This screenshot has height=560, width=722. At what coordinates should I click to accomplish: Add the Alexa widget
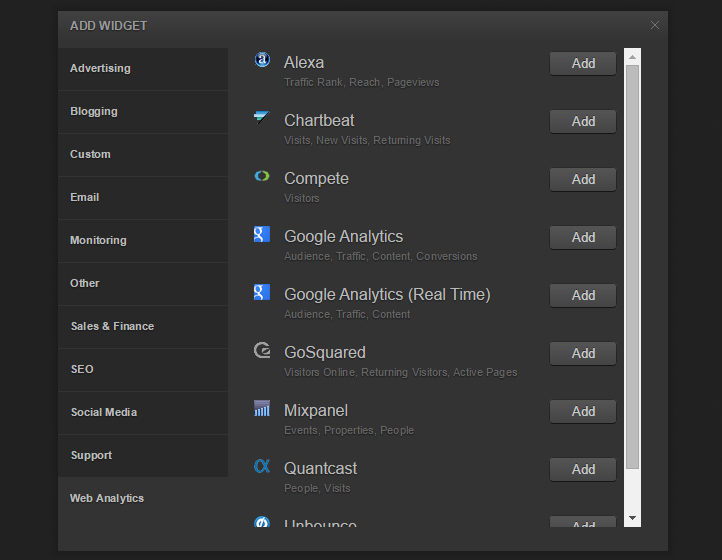click(583, 63)
